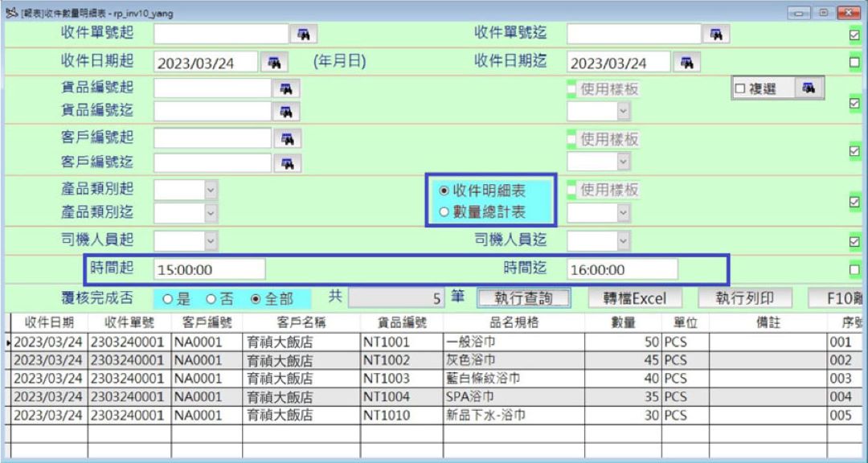The height and width of the screenshot is (463, 868).
Task: Open the 客戶編號起 lookup binoculars icon
Action: tap(286, 138)
